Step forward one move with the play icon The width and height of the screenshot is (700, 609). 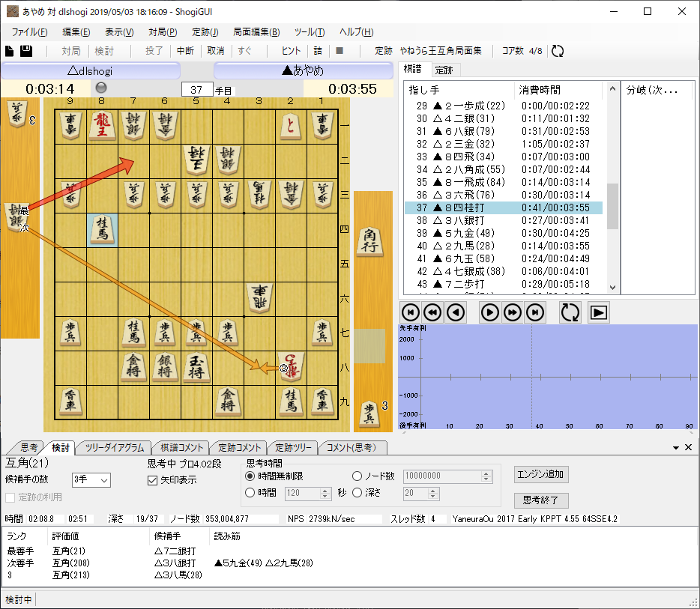click(x=489, y=312)
